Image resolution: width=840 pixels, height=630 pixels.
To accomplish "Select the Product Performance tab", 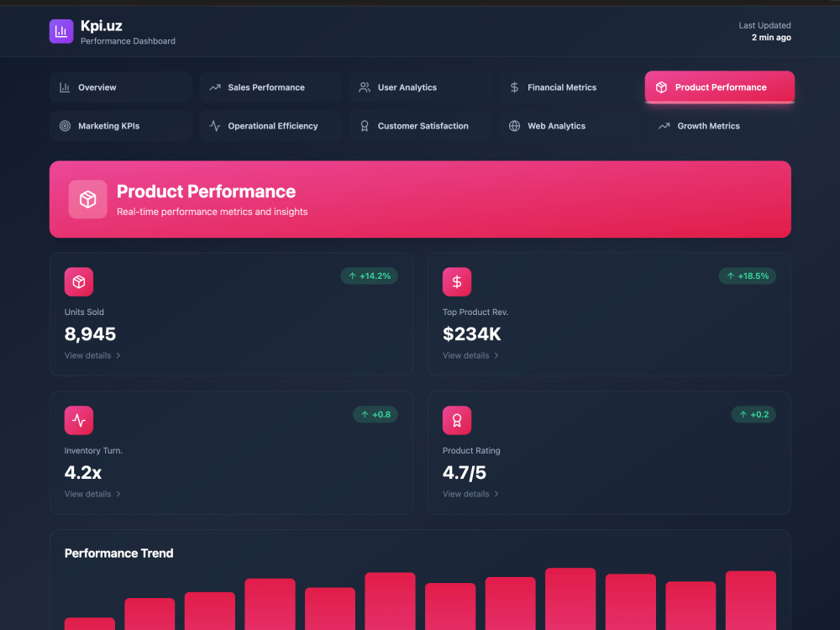I will tap(720, 87).
